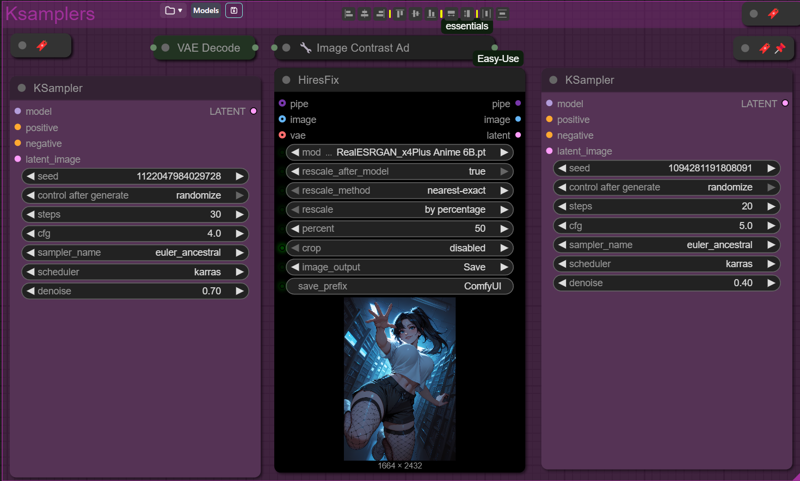The height and width of the screenshot is (481, 800).
Task: Open scheduler dropdown in cfg 5.0 KSampler
Action: tap(666, 264)
